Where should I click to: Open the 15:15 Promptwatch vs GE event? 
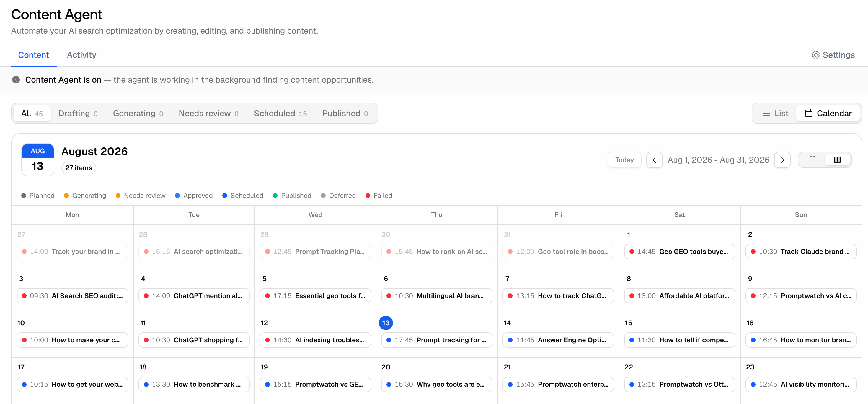315,384
